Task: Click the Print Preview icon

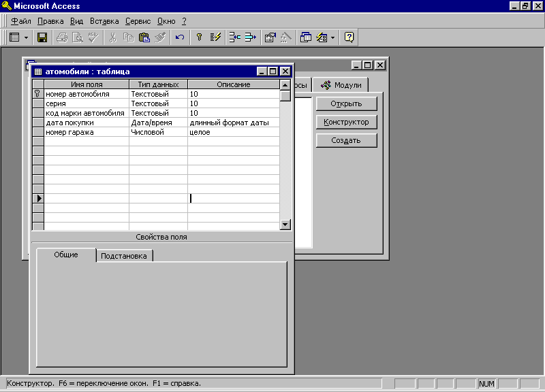Action: click(78, 37)
